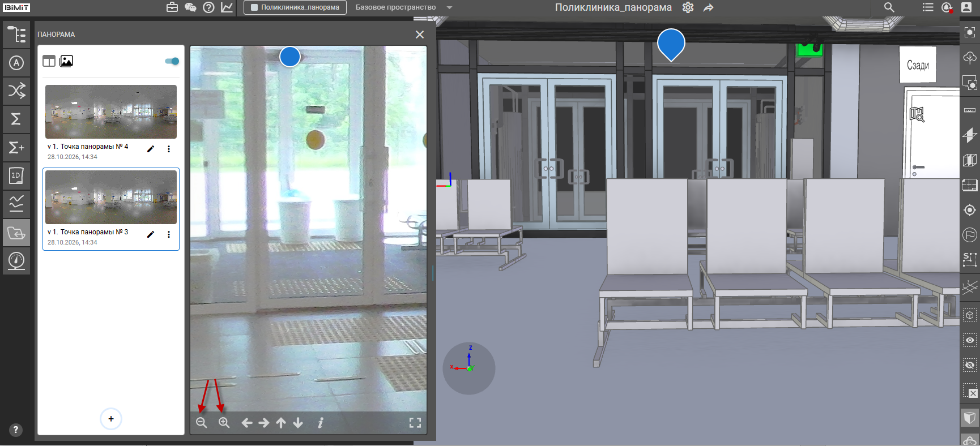Screen dimensions: 980x446
Task: Open options menu for Точка панорамы № 4
Action: coord(169,149)
